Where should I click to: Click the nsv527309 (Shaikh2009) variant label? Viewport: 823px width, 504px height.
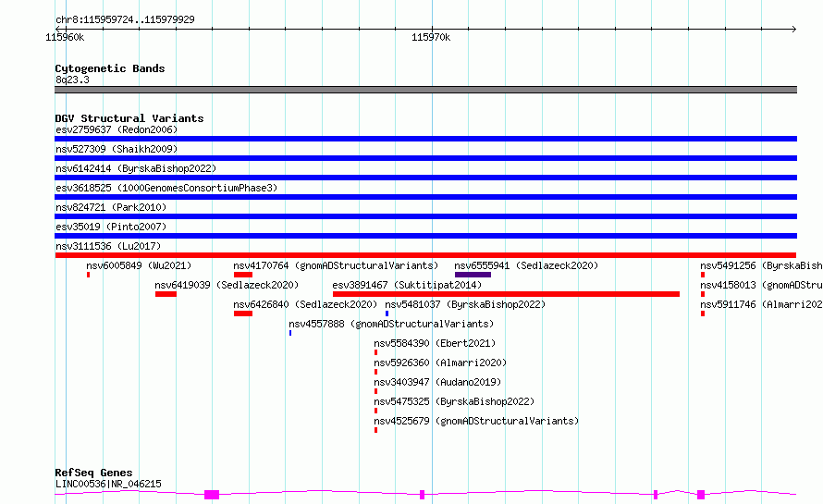pos(117,149)
